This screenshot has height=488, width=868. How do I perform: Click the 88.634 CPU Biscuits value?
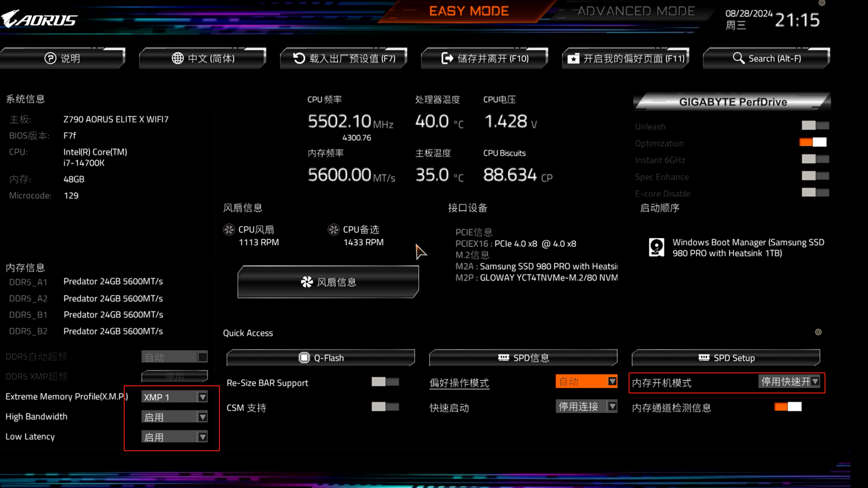(x=518, y=175)
